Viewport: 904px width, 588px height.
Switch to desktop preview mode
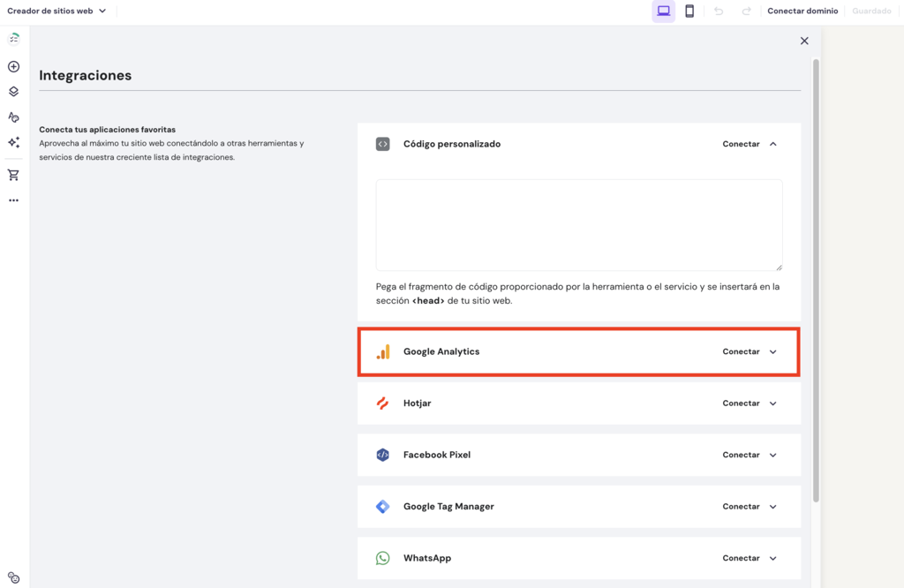click(x=663, y=11)
